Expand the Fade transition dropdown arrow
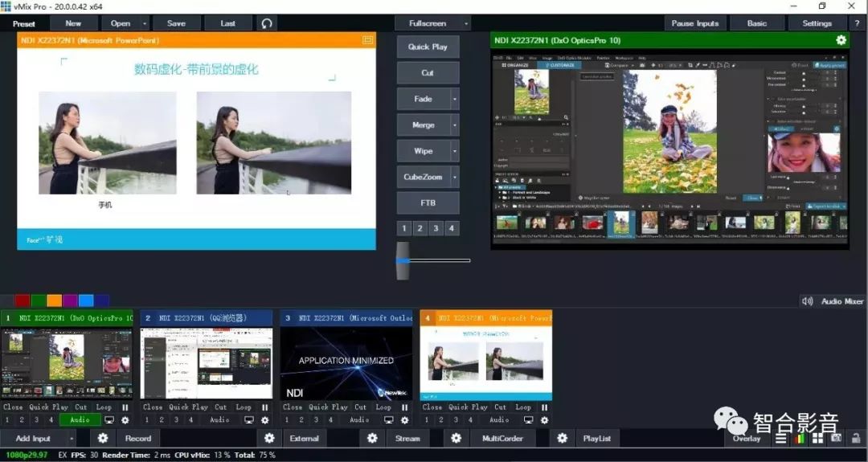The image size is (868, 462). pyautogui.click(x=454, y=99)
